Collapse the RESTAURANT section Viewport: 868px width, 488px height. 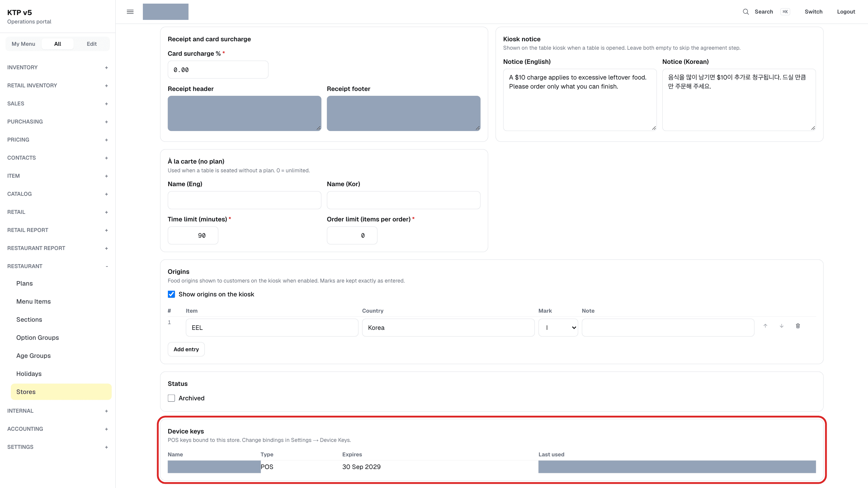58,266
